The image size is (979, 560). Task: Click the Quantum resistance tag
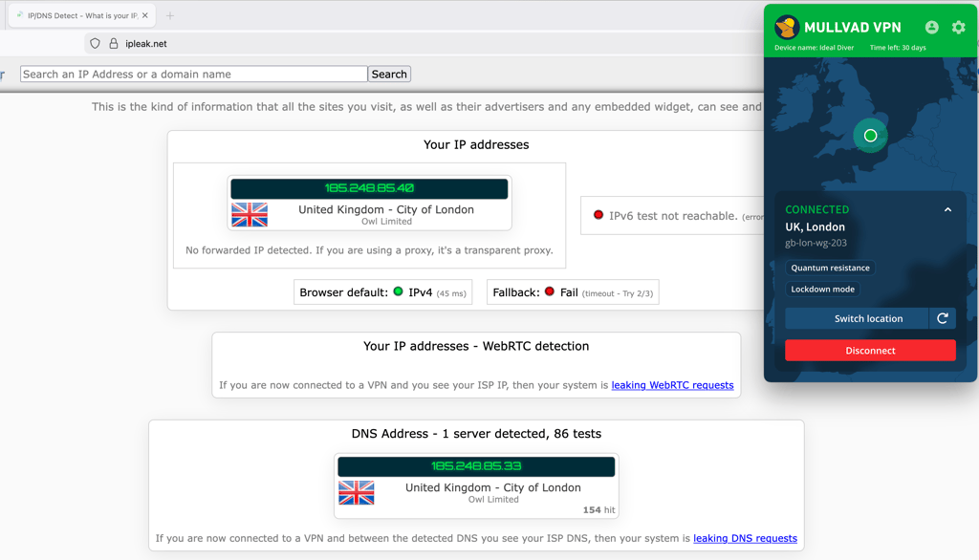pos(831,268)
